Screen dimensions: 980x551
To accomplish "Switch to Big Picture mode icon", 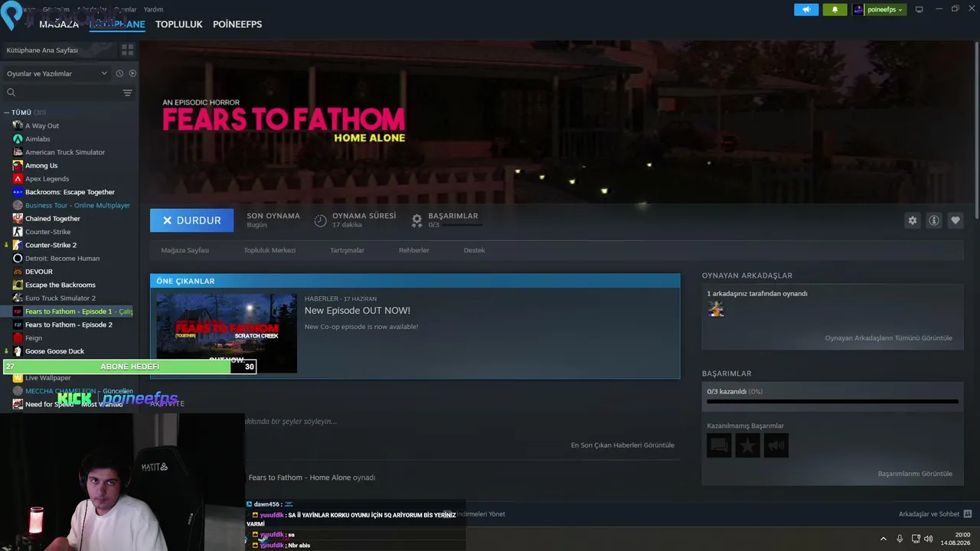I will (x=919, y=9).
